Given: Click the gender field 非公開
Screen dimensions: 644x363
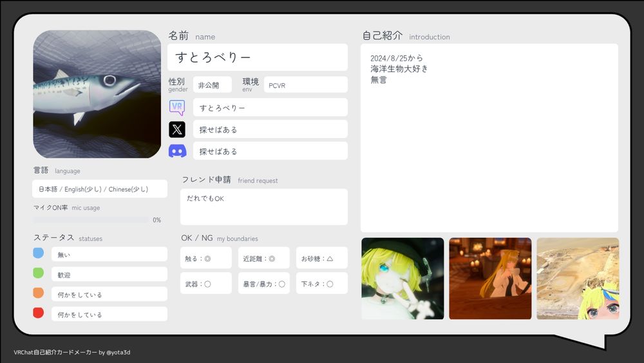Looking at the screenshot, I should (x=213, y=84).
